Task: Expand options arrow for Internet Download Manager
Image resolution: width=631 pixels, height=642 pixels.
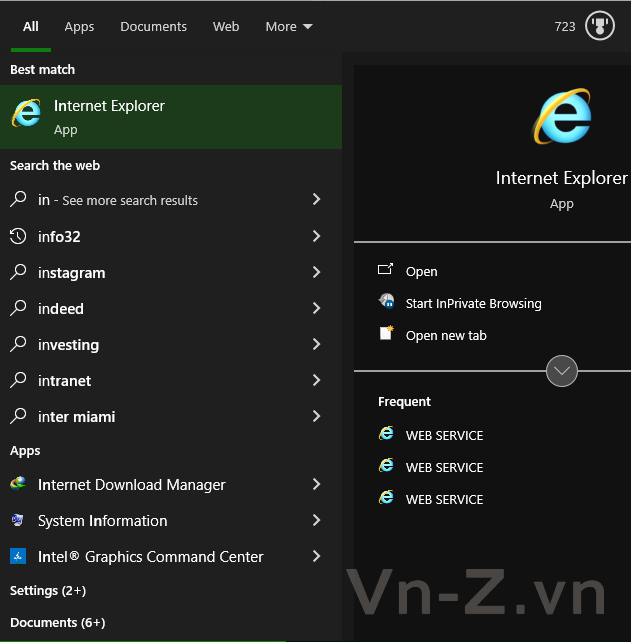Action: pos(316,484)
